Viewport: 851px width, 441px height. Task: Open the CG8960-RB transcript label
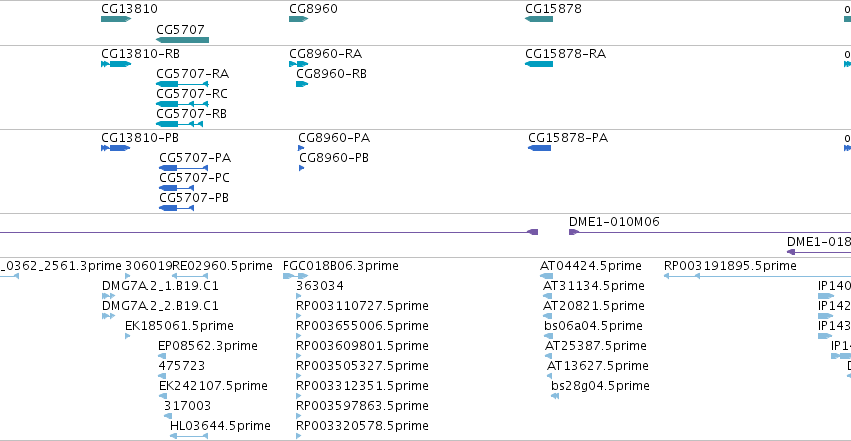point(331,74)
